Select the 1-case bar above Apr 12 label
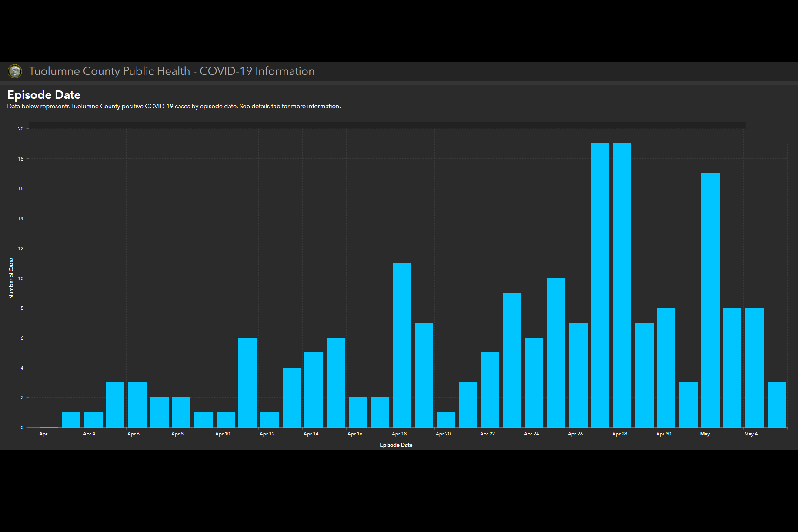 (270, 420)
